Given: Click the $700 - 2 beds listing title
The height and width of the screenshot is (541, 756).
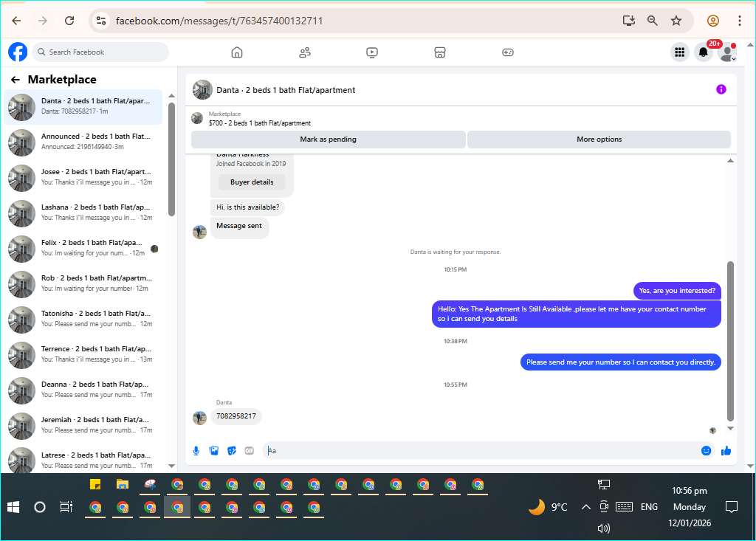Looking at the screenshot, I should 259,123.
